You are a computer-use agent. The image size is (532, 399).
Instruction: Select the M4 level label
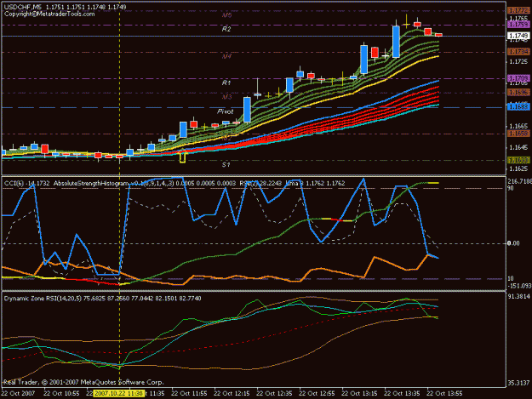tap(226, 56)
